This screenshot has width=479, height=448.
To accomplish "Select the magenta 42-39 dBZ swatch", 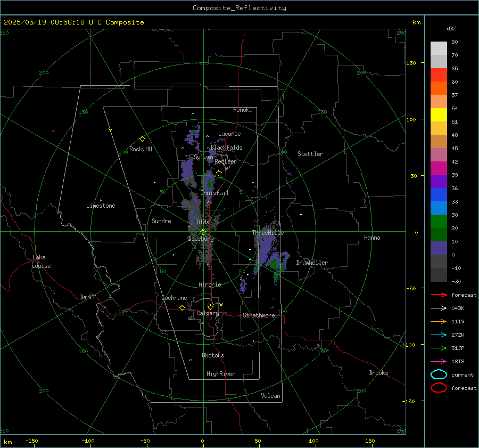I will (x=439, y=168).
